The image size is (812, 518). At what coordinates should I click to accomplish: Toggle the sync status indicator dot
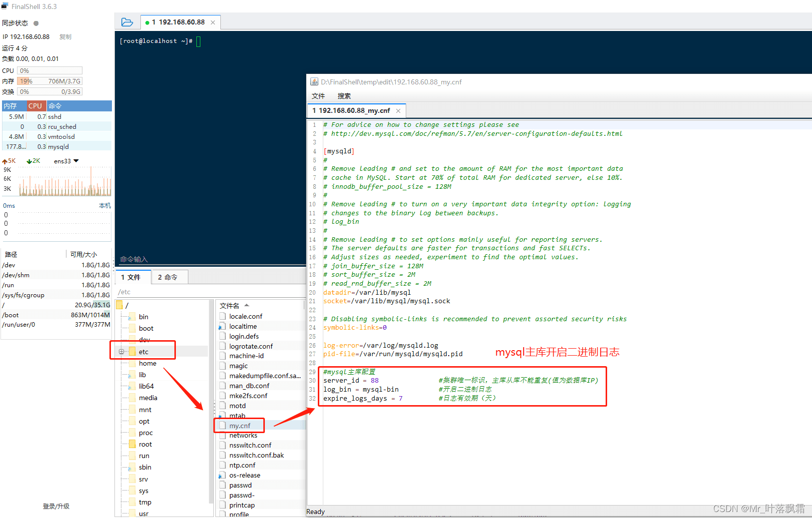pyautogui.click(x=36, y=23)
